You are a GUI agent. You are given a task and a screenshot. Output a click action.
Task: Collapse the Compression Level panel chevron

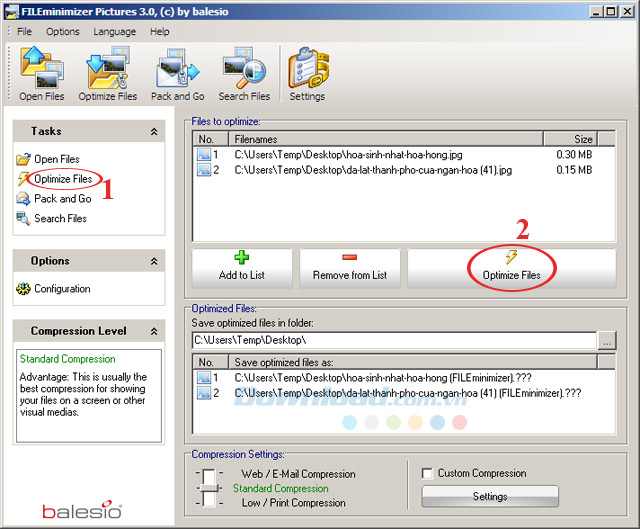pyautogui.click(x=154, y=331)
